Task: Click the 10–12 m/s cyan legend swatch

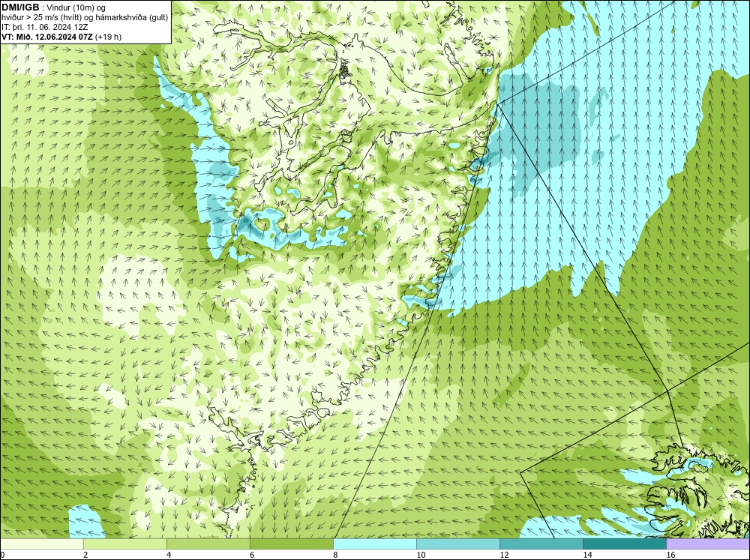Action: click(457, 544)
